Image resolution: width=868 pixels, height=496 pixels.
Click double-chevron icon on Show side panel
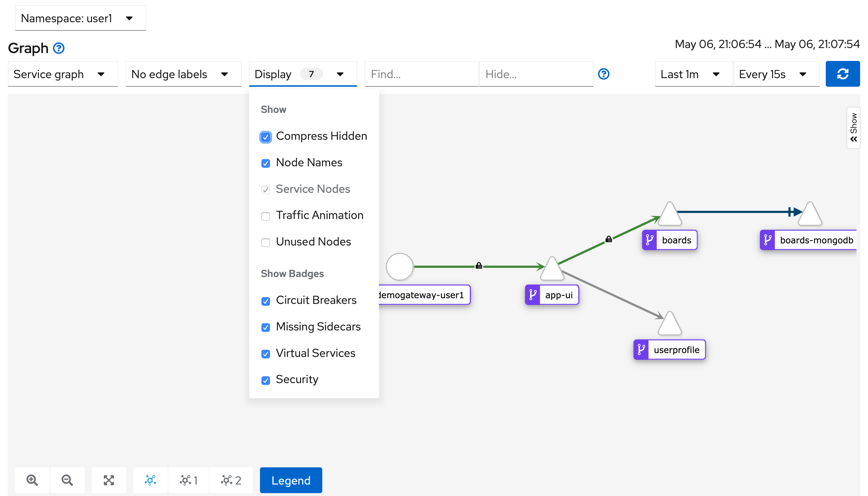(x=854, y=139)
